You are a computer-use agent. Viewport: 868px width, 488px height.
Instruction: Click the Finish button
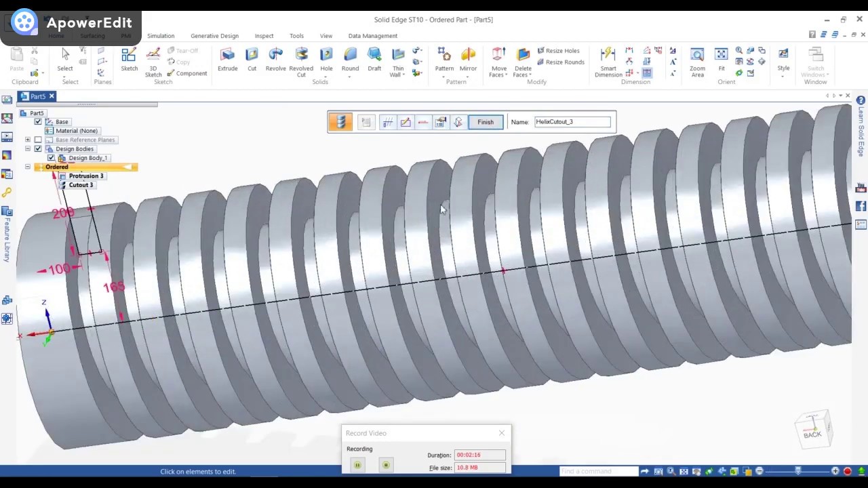pyautogui.click(x=486, y=122)
